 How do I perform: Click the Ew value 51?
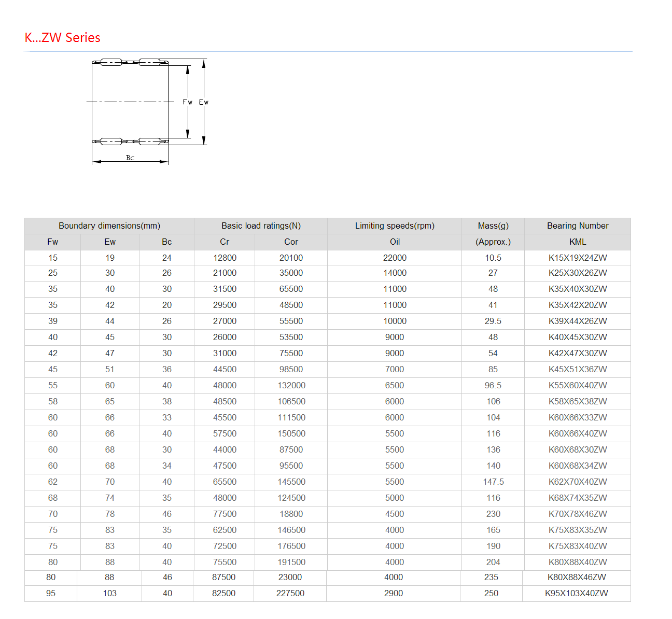point(110,369)
